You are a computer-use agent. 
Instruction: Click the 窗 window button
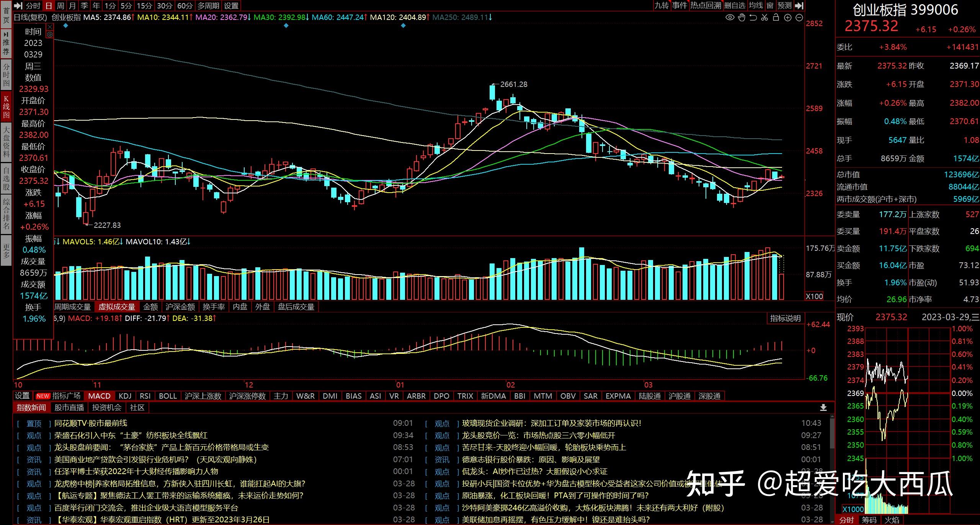[x=770, y=5]
